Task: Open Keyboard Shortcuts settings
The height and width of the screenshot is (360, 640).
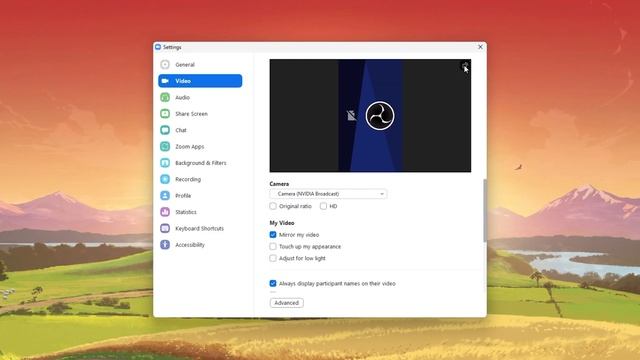Action: (x=200, y=228)
